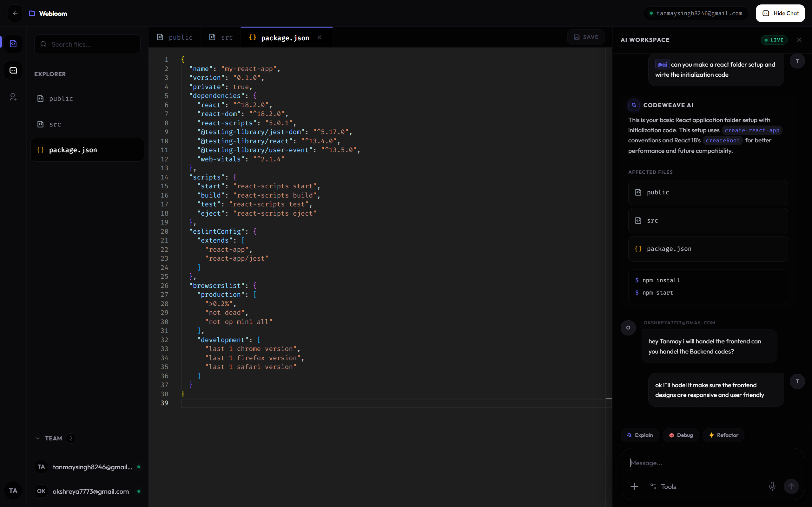Click the T avatar beside the last message
812x507 pixels.
click(797, 381)
